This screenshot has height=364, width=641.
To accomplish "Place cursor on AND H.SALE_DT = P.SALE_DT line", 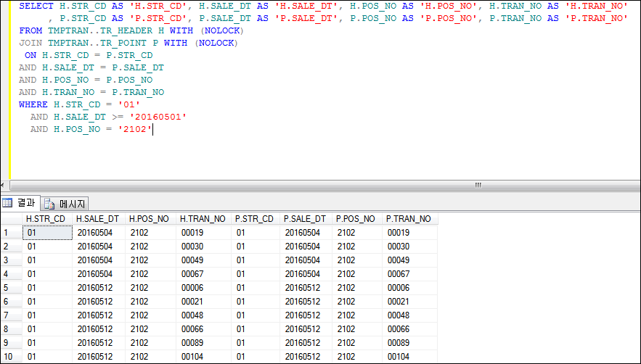I will pos(91,67).
